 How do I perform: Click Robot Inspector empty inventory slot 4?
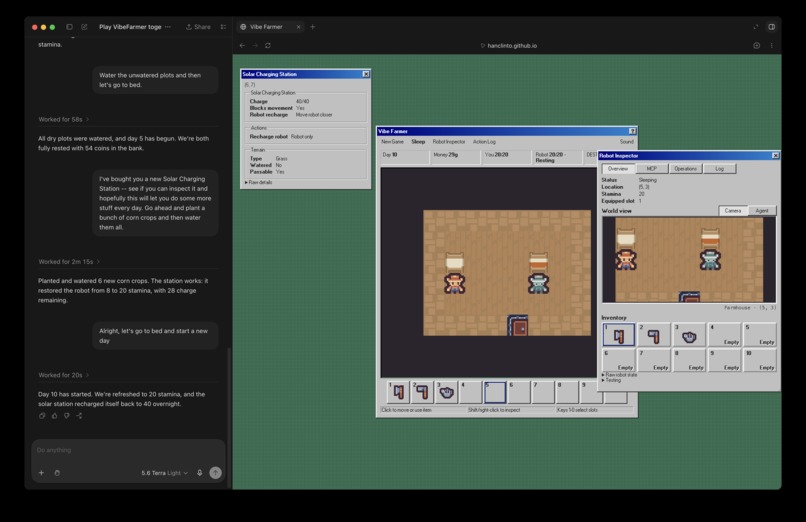click(725, 335)
